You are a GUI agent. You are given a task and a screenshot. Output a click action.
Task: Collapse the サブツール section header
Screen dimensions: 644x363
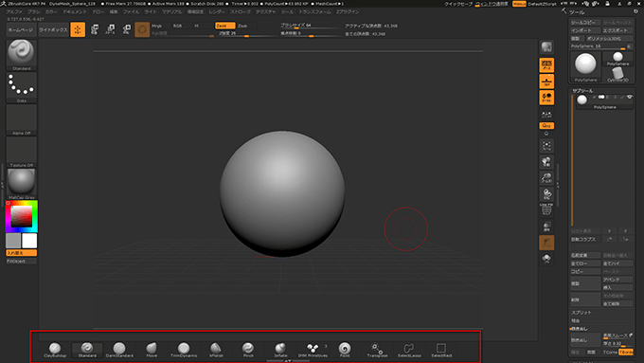582,90
